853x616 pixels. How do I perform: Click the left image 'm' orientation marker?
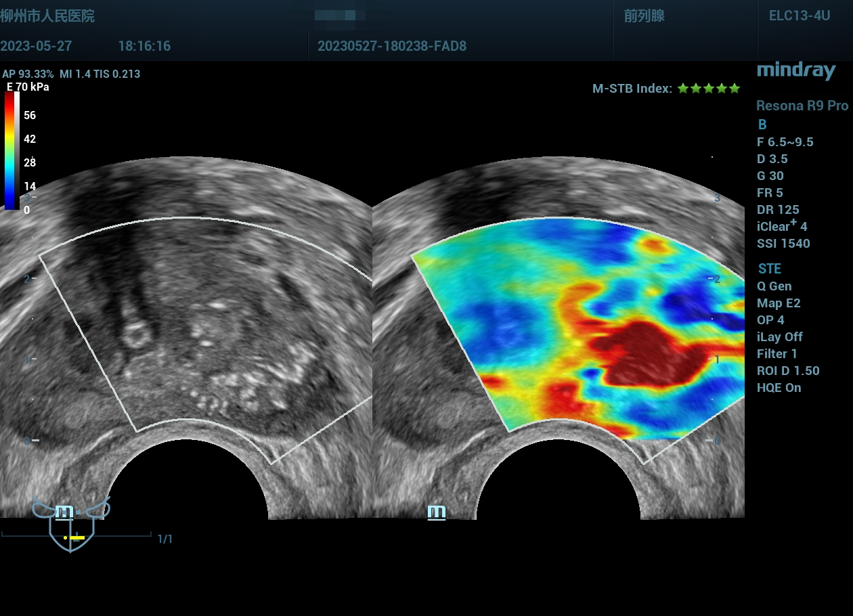(64, 512)
